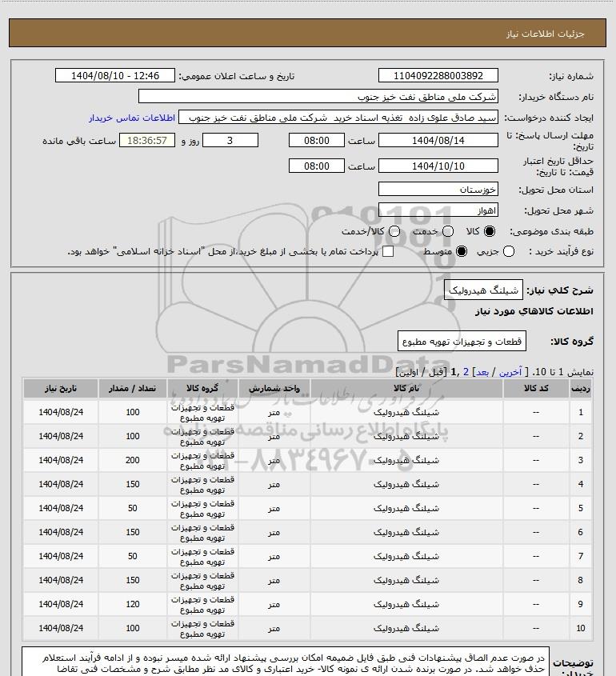Click the buyer description notes text box
This screenshot has width=616, height=676.
pyautogui.click(x=286, y=662)
